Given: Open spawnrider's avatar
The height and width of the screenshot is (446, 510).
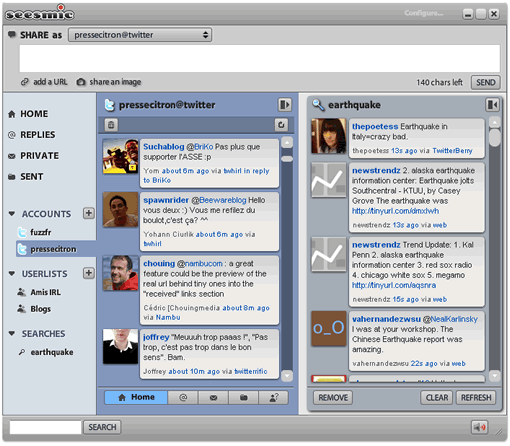Looking at the screenshot, I should 120,210.
